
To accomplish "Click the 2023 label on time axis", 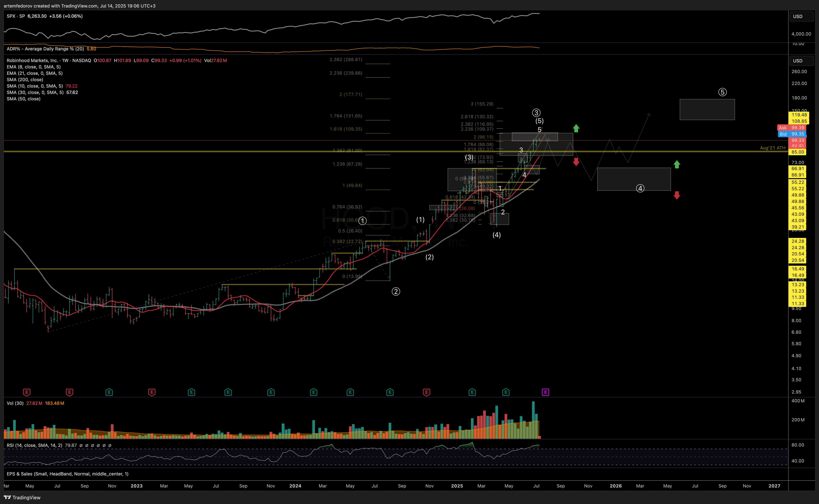I will click(137, 486).
